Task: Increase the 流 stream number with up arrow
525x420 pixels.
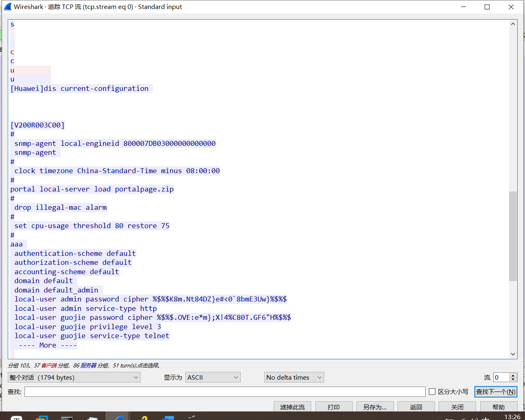Action: click(513, 375)
